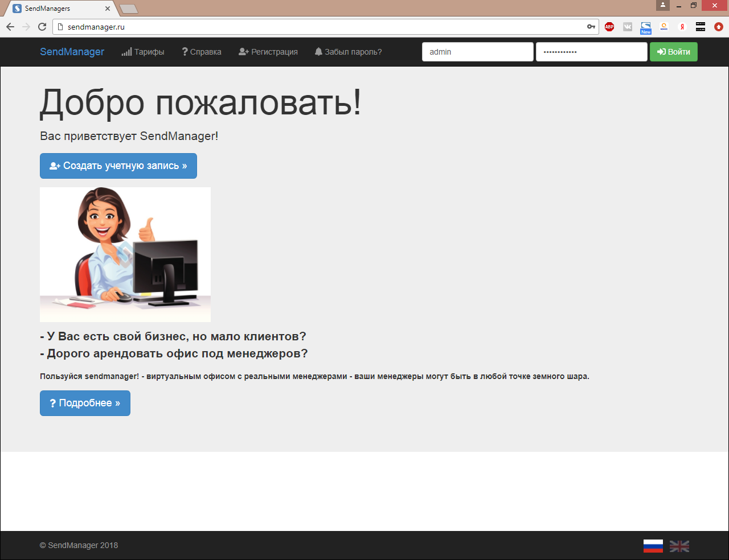
Task: Click the cartoon woman at computer image
Action: click(125, 254)
